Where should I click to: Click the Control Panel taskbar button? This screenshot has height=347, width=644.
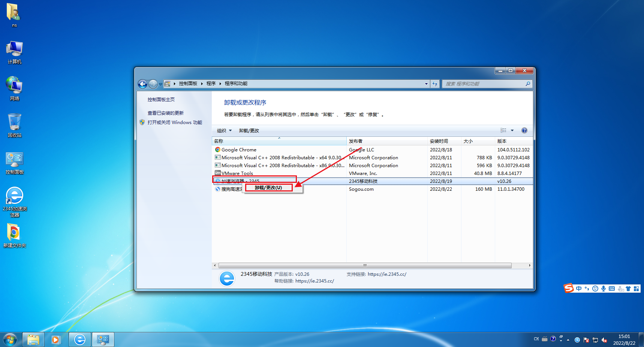103,340
